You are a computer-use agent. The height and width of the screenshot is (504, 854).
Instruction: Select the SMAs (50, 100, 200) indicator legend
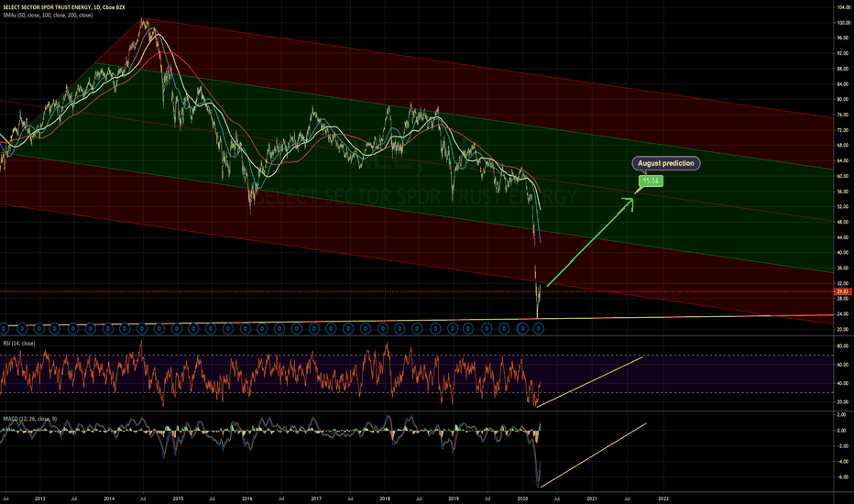click(48, 16)
